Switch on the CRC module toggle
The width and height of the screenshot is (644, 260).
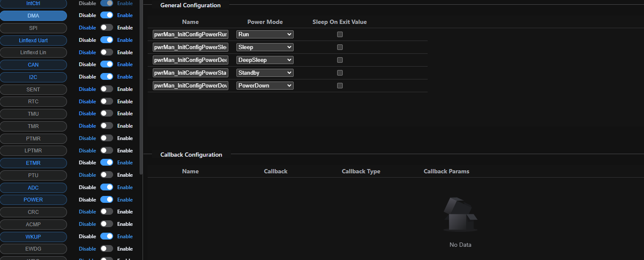coord(107,212)
